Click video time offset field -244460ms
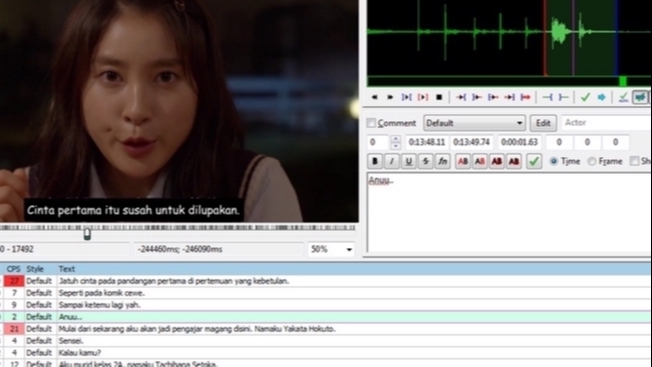The image size is (652, 367). [218, 249]
